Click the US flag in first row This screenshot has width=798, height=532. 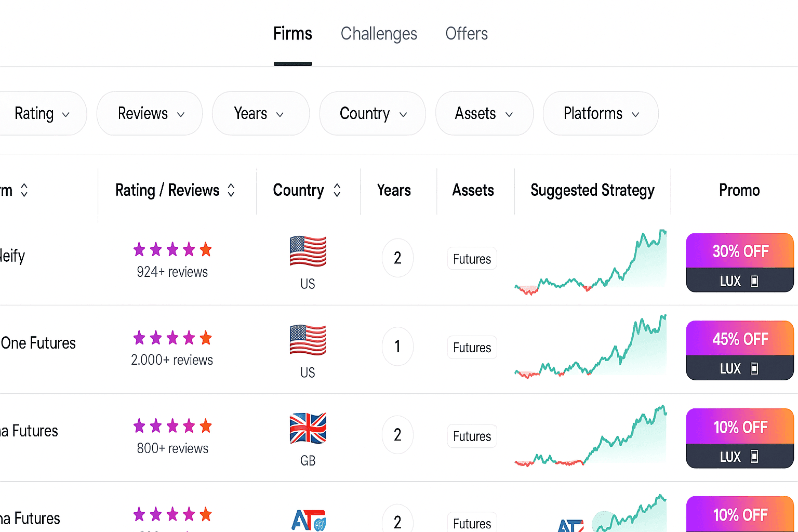[308, 251]
